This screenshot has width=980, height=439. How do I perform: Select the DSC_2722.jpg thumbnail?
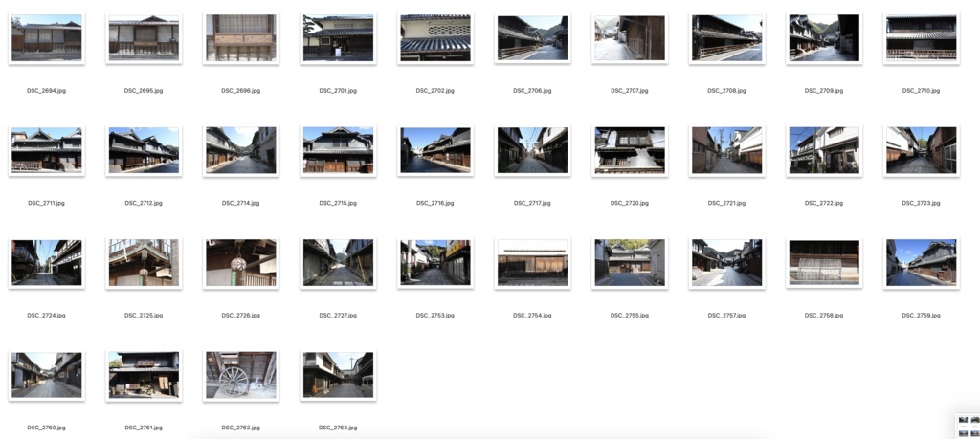[x=824, y=150]
